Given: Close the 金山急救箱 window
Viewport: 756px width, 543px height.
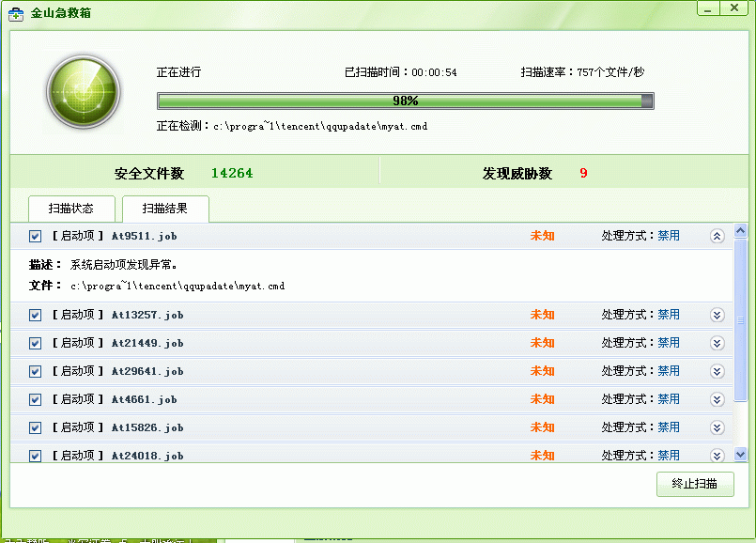Looking at the screenshot, I should pos(733,8).
